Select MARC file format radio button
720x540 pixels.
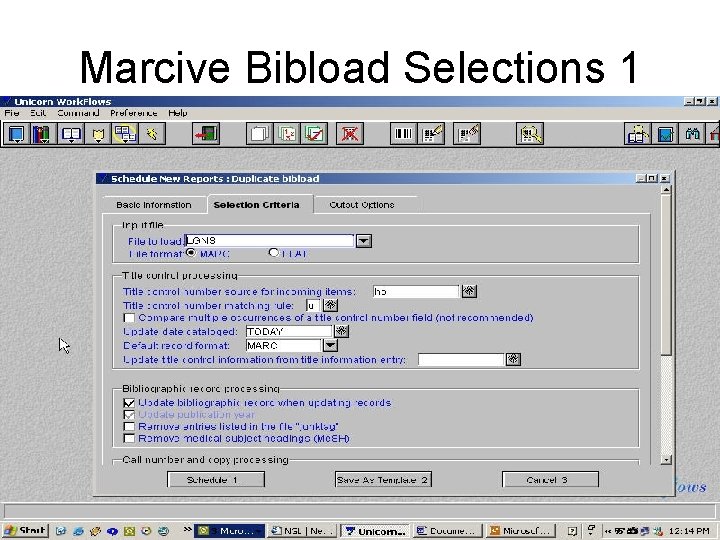pyautogui.click(x=191, y=253)
